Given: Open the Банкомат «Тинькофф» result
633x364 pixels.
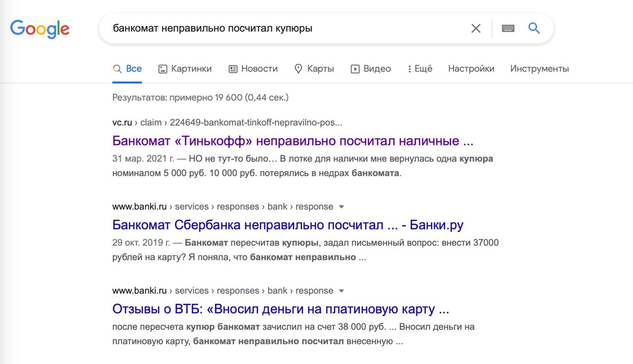Looking at the screenshot, I should (x=293, y=141).
